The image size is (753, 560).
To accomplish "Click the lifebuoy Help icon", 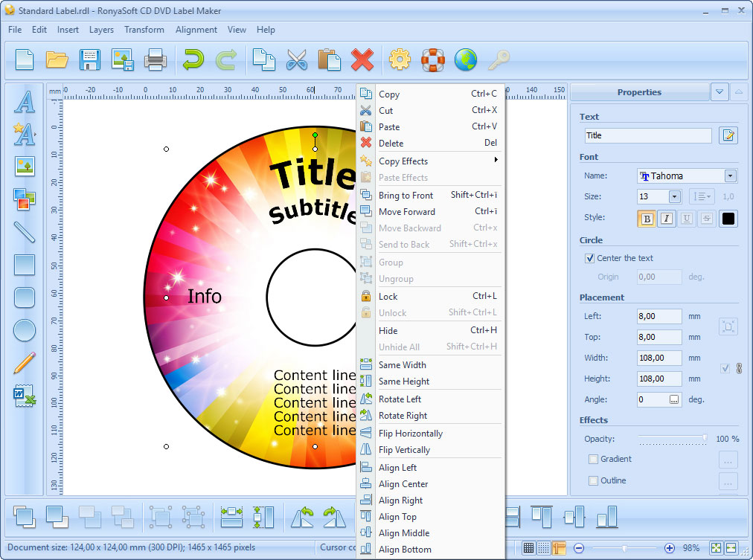I will coord(432,59).
